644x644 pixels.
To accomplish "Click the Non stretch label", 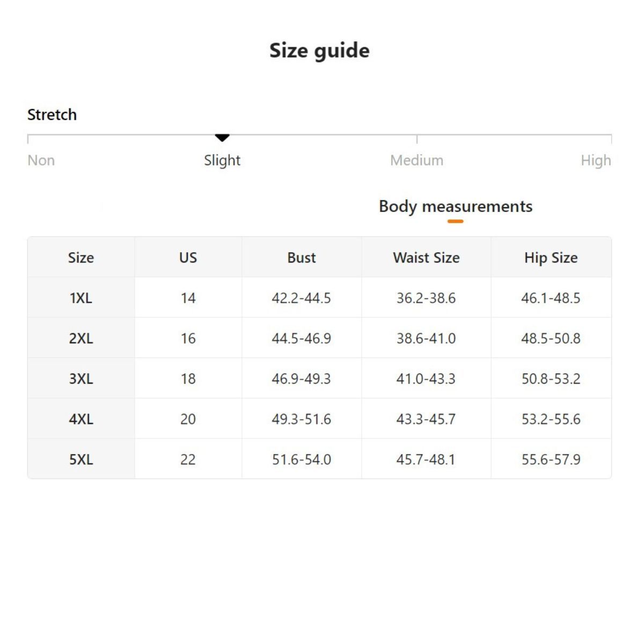I will (41, 160).
